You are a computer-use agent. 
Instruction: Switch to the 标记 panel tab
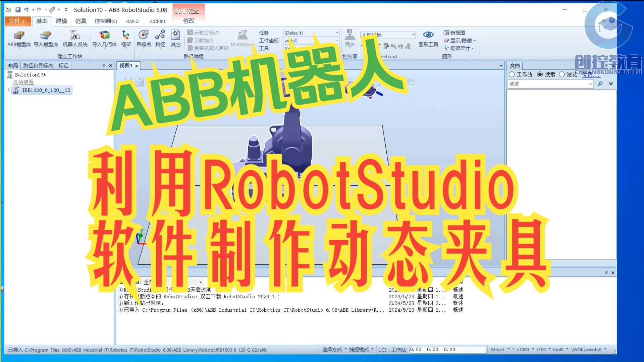[63, 66]
